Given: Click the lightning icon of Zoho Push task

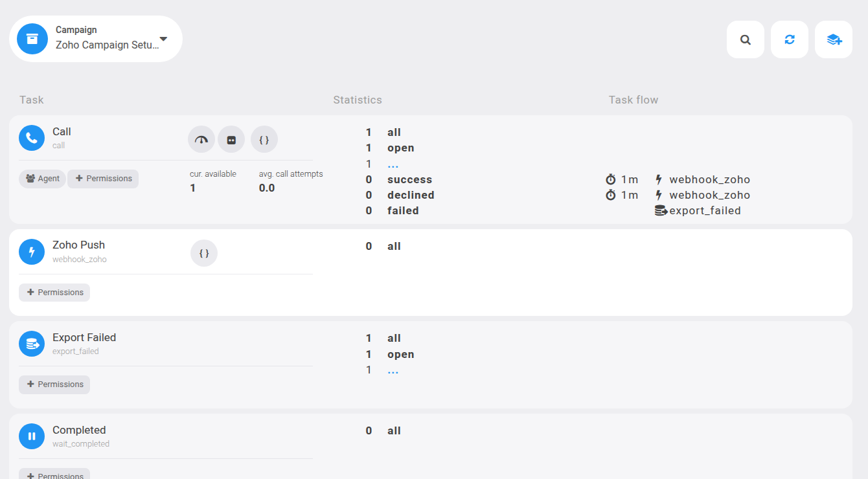Looking at the screenshot, I should (32, 252).
